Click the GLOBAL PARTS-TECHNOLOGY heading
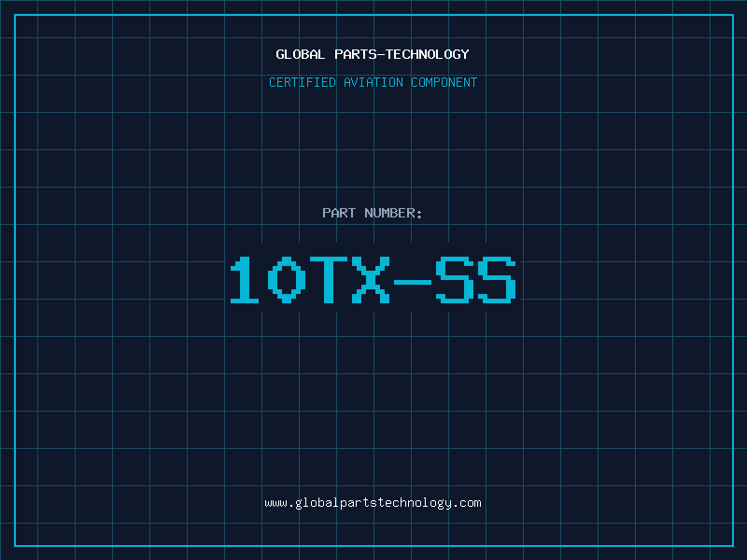 point(373,54)
